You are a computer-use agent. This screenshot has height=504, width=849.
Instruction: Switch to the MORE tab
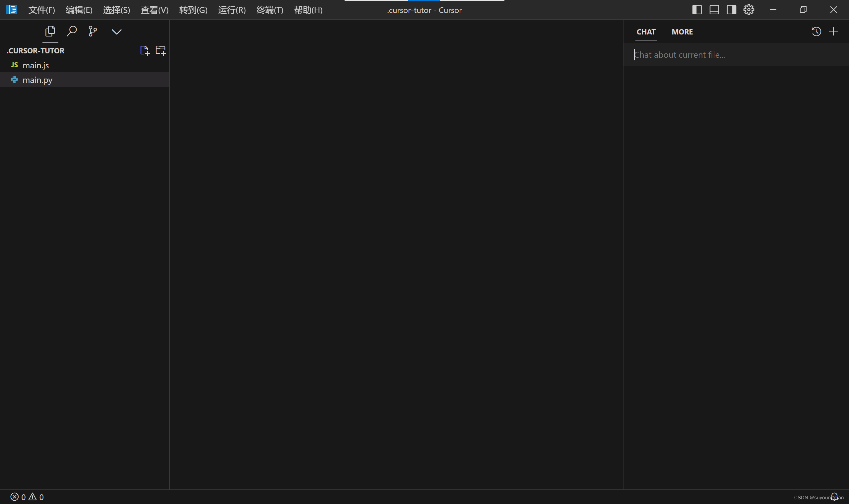tap(682, 32)
